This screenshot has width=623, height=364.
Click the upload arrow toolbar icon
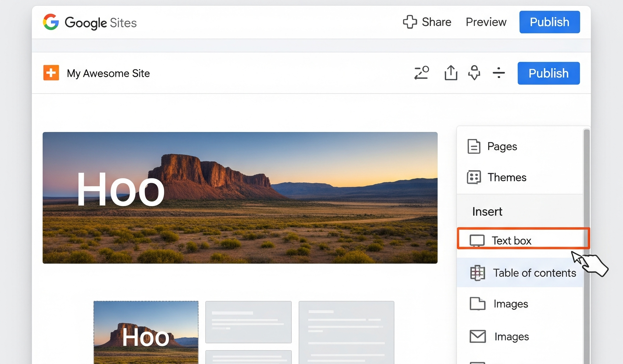pyautogui.click(x=451, y=73)
